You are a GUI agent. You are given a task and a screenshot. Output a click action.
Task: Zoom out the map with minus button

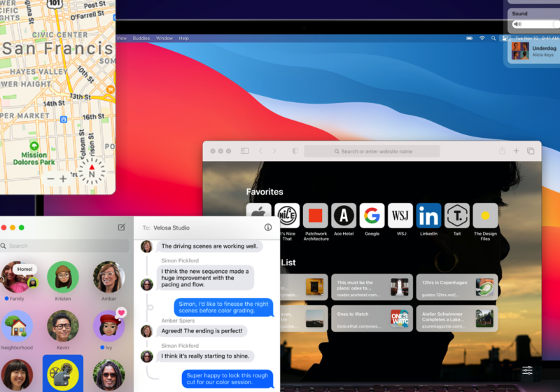tap(50, 179)
